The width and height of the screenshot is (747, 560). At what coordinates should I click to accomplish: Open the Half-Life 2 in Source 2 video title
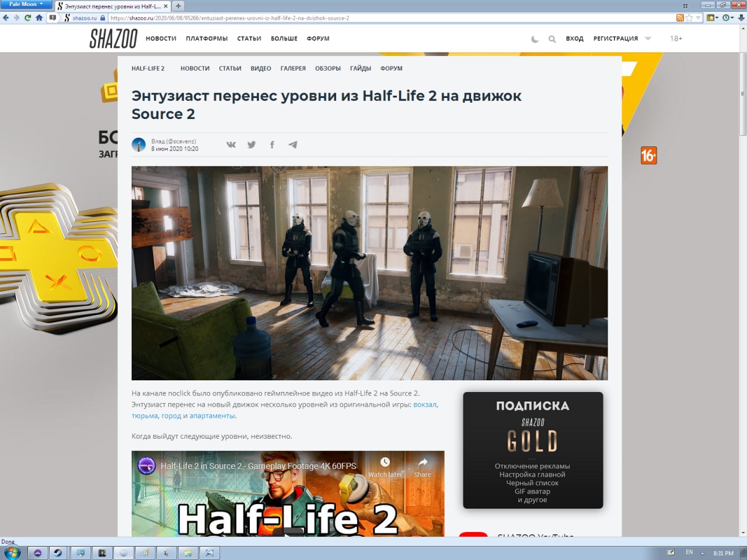259,466
